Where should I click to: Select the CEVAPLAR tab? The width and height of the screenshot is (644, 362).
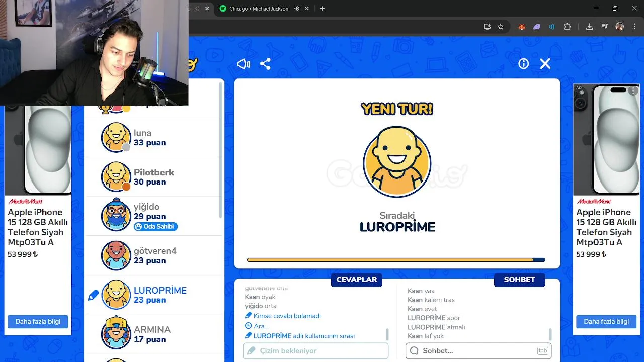357,280
